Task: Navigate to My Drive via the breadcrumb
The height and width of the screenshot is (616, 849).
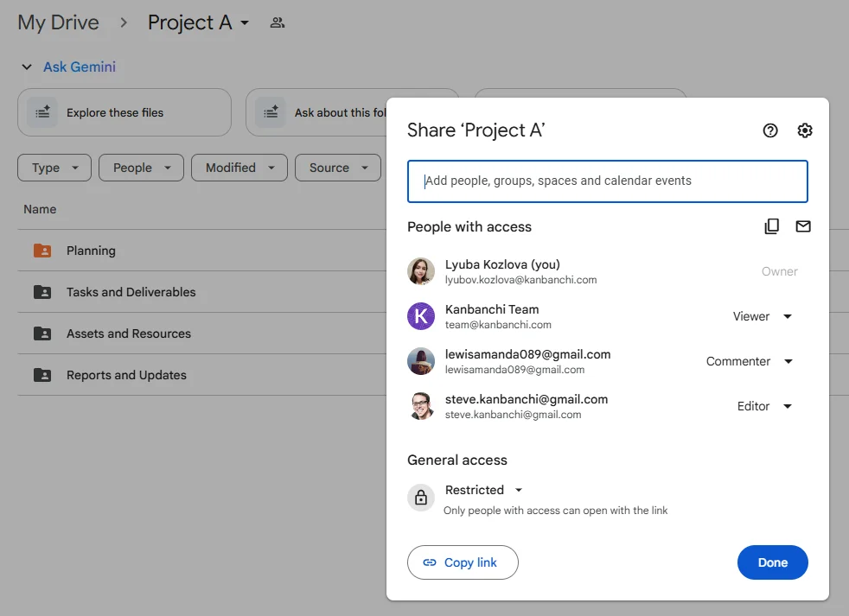Action: (x=57, y=22)
